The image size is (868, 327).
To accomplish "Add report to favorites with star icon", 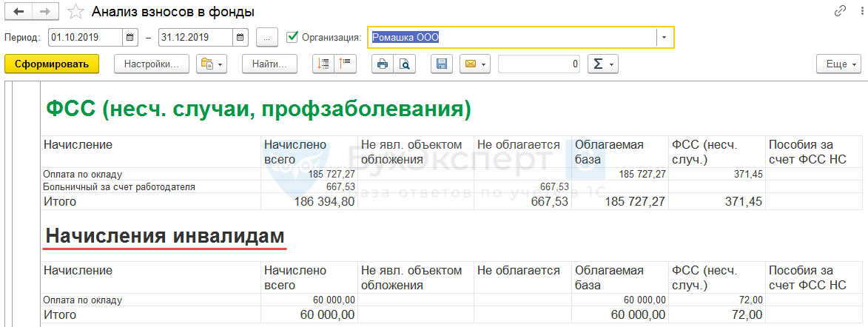I will tap(75, 12).
